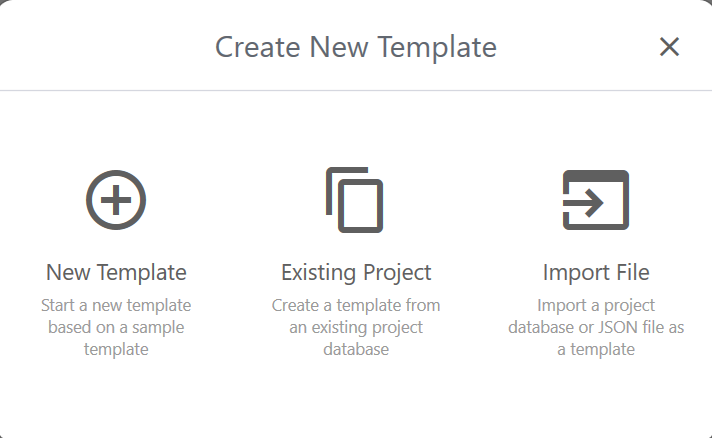The width and height of the screenshot is (712, 438).
Task: Choose the JSON file import option text
Action: click(x=596, y=327)
